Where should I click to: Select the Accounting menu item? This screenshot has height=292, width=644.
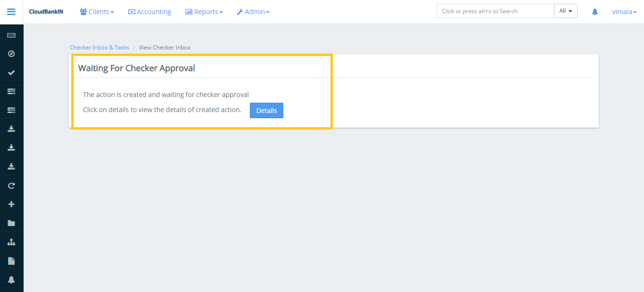click(149, 11)
